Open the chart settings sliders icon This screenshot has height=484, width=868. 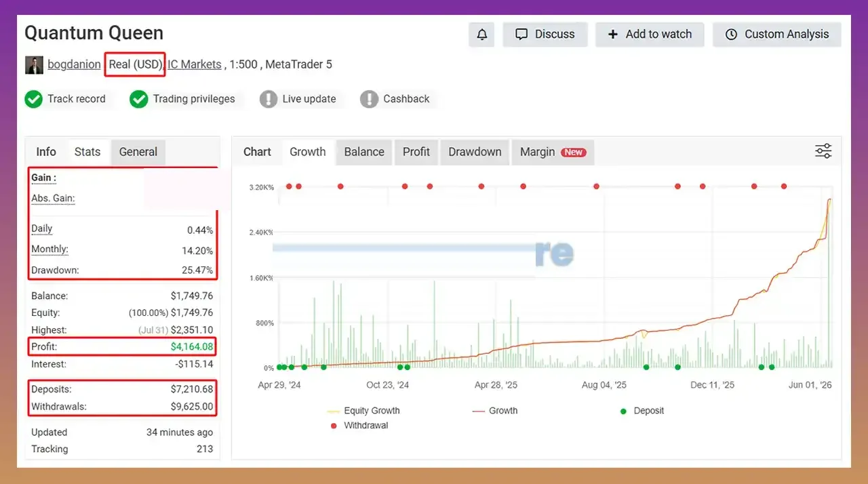click(x=823, y=151)
